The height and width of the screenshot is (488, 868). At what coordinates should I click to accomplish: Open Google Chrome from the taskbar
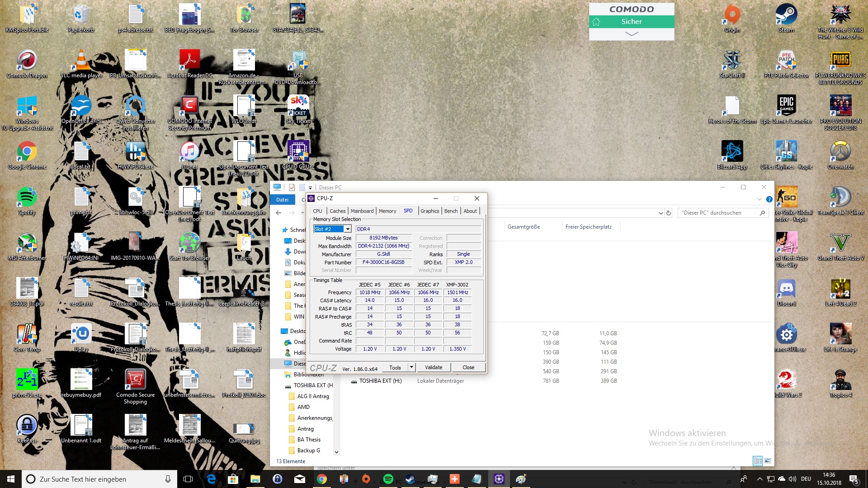tap(322, 479)
